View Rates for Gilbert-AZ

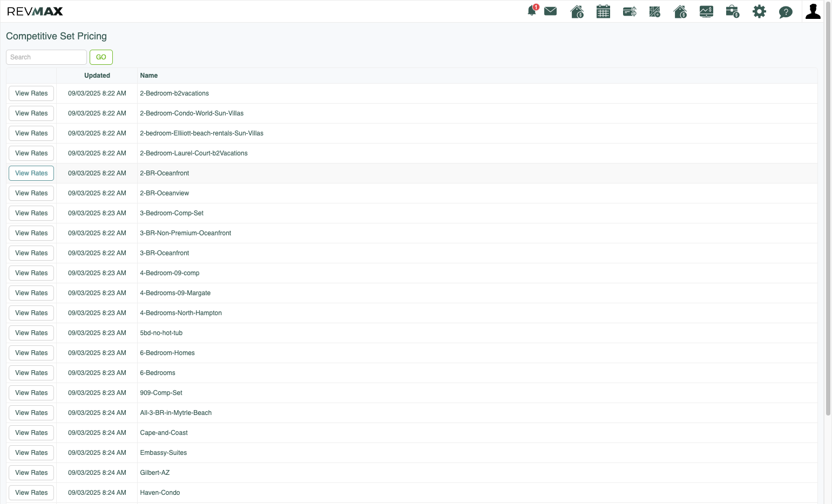point(31,473)
